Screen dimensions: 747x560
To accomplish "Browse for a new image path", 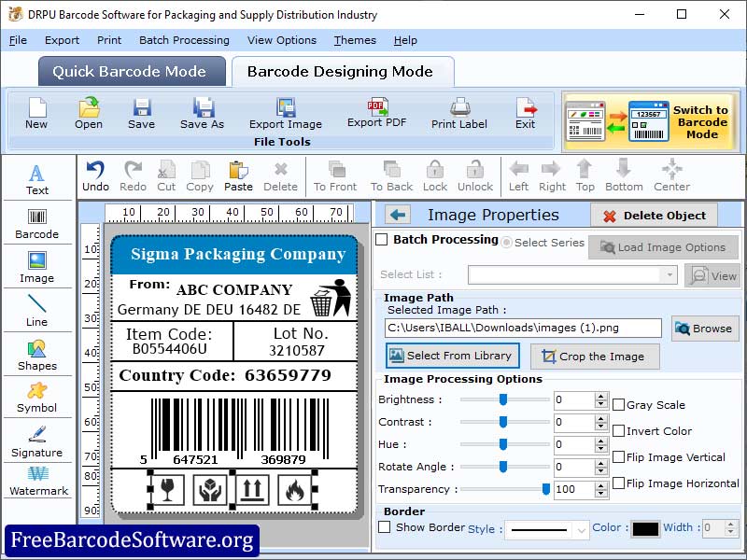I will pos(705,329).
